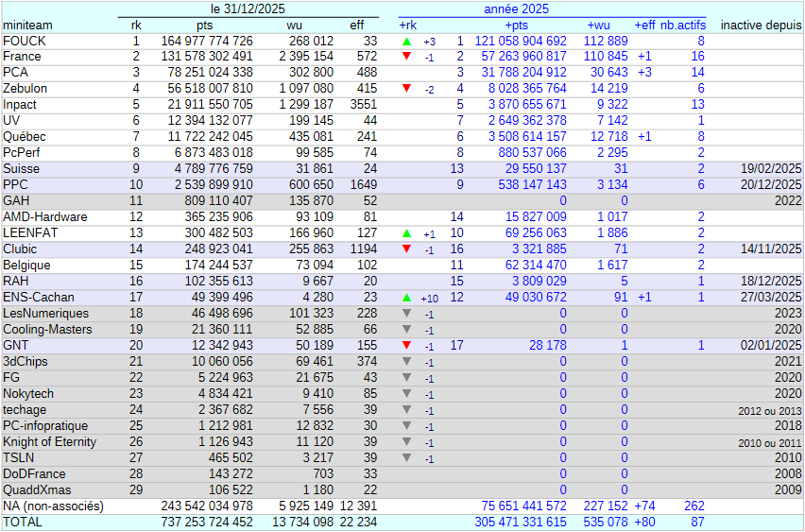Click GAH inactive year 2022

[x=788, y=200]
